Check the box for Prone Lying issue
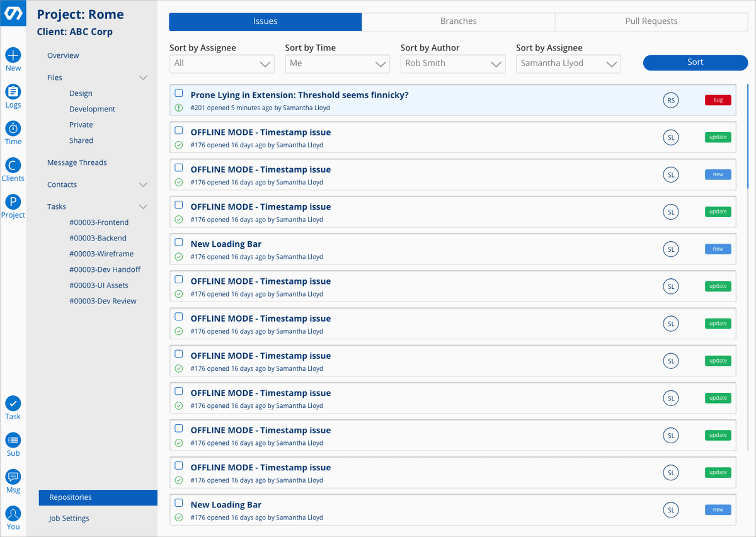Viewport: 756px width, 537px height. click(179, 93)
